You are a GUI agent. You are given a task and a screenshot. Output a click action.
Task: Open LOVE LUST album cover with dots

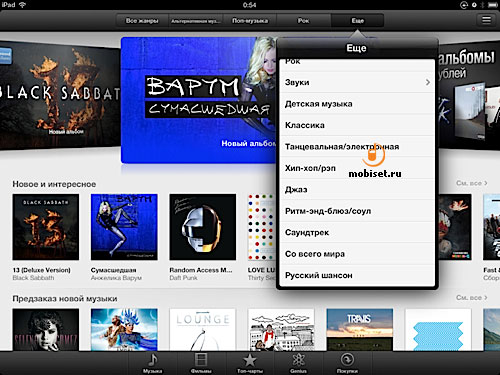262,227
